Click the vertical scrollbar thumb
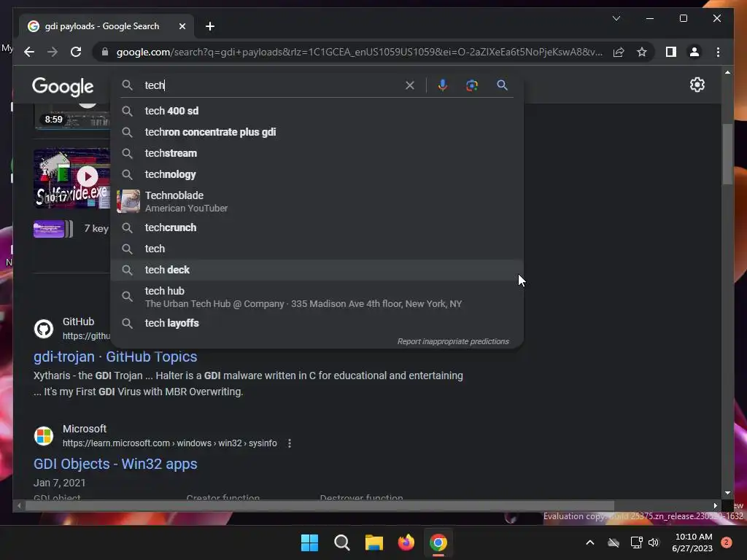This screenshot has width=747, height=560. tap(727, 154)
